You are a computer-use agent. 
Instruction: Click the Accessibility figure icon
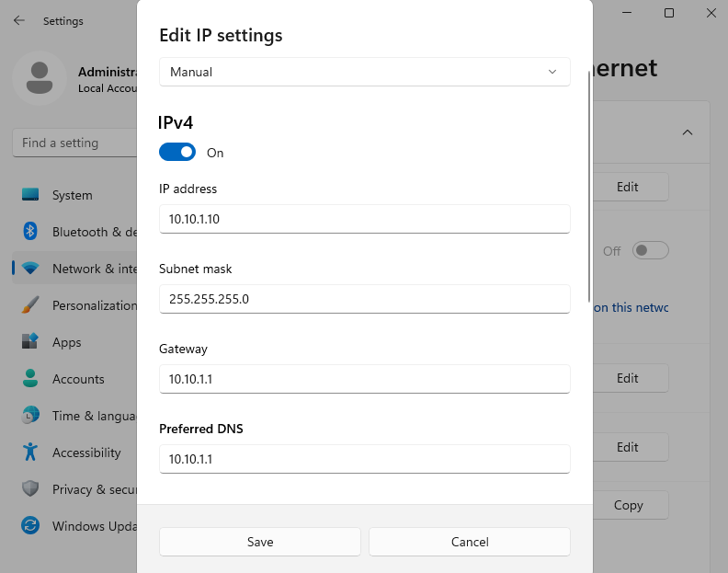pyautogui.click(x=30, y=453)
